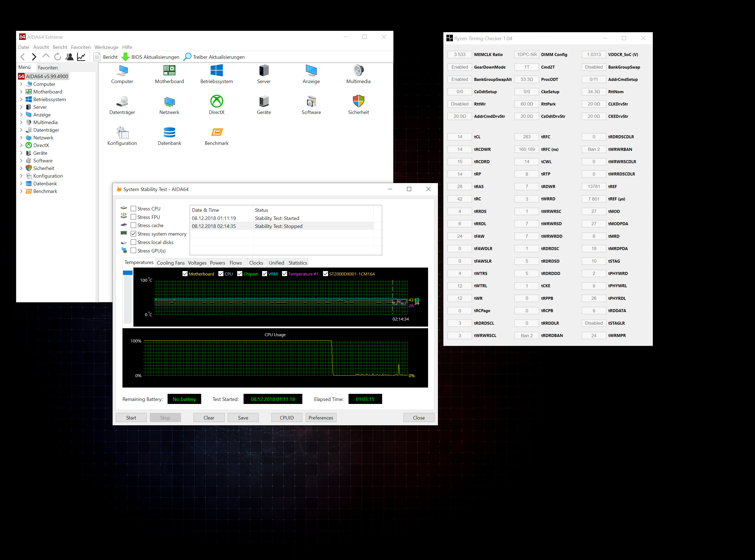Open the Datenbank icon

click(169, 132)
